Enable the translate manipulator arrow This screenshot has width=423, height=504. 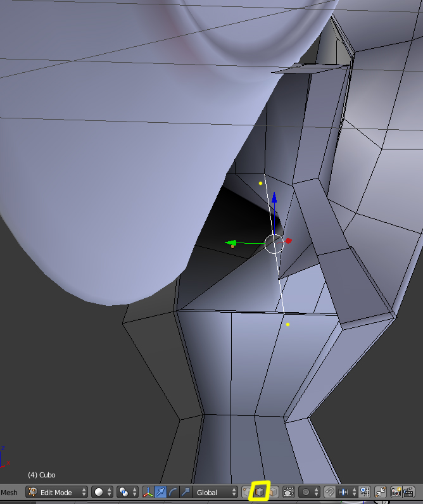pyautogui.click(x=160, y=492)
